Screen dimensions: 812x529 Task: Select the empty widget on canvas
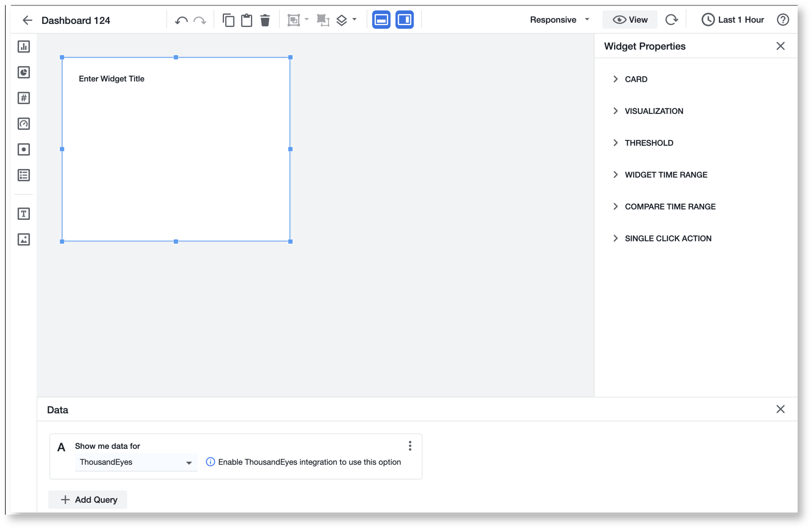[176, 150]
